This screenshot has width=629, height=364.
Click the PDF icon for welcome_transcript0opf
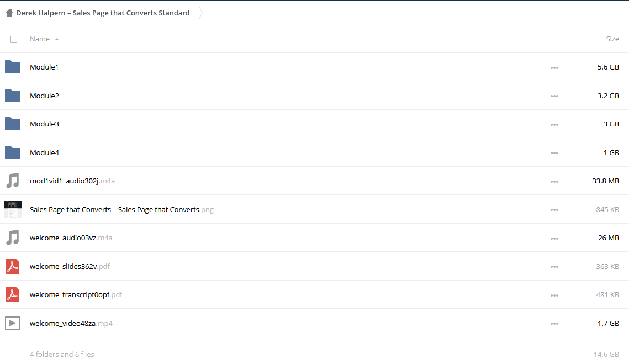(x=13, y=294)
